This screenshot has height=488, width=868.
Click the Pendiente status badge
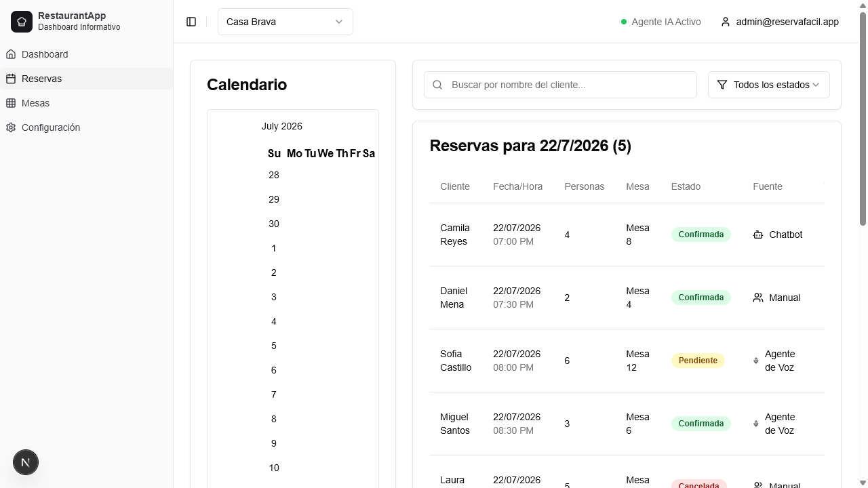click(x=698, y=361)
